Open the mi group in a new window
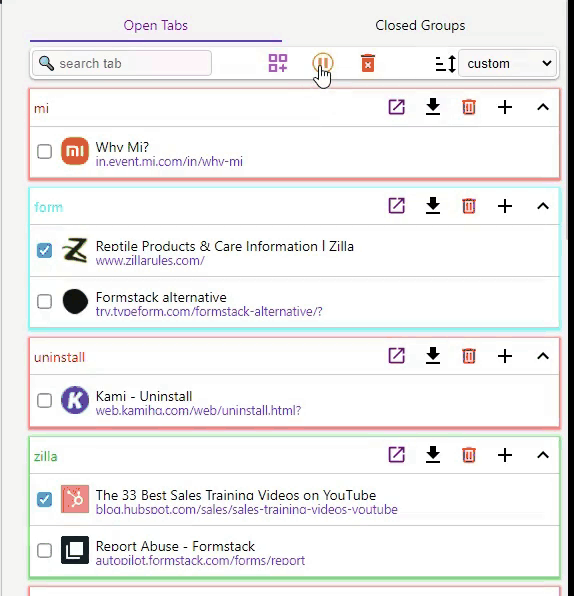The image size is (574, 596). click(x=396, y=107)
